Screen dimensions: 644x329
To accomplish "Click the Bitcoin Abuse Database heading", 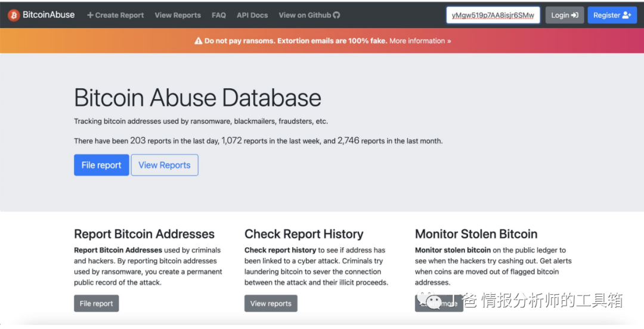I will click(197, 98).
